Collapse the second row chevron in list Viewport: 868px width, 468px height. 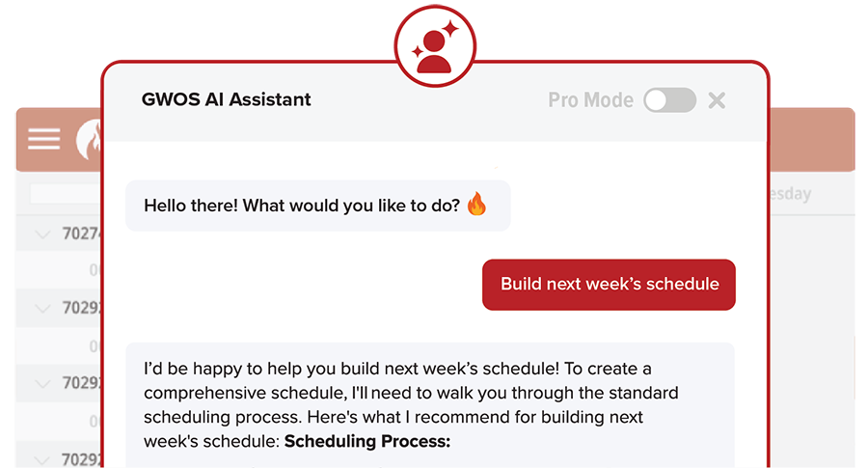tap(42, 308)
